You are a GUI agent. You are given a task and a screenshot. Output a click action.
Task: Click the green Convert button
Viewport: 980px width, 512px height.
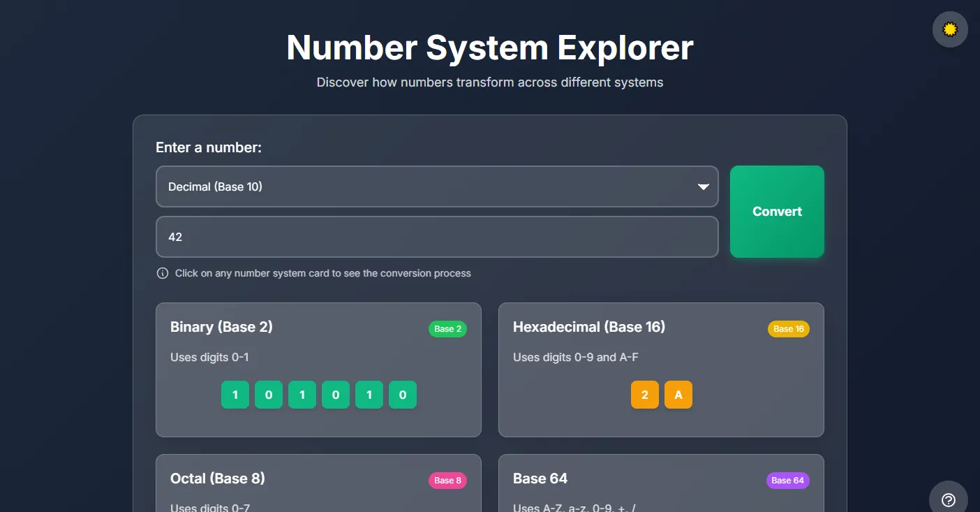[x=777, y=212]
